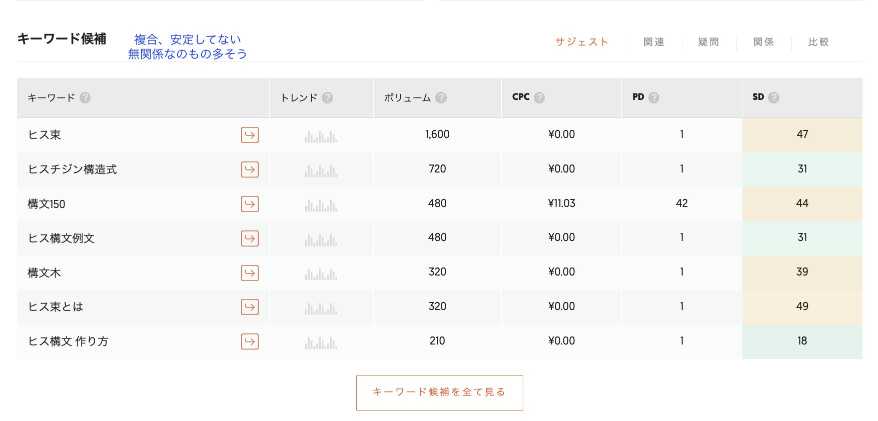The height and width of the screenshot is (421, 878).
Task: Click help icon next to PD header
Action: click(x=653, y=98)
